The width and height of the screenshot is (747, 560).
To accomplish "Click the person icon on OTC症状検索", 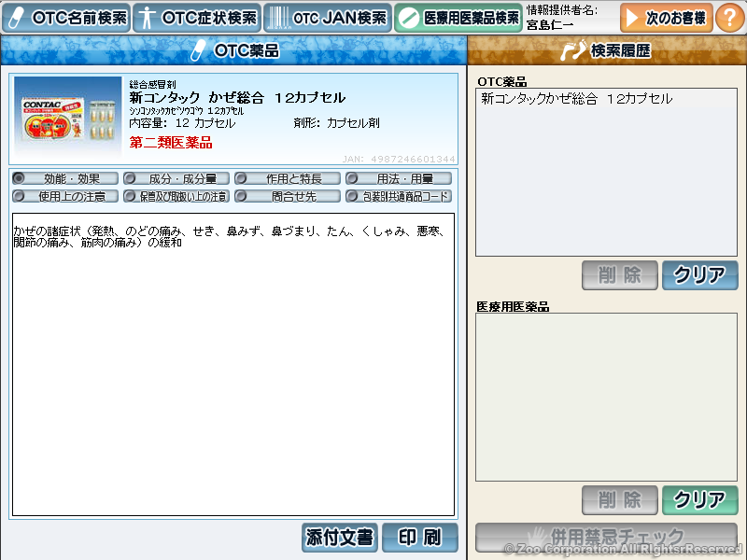I will click(x=147, y=18).
